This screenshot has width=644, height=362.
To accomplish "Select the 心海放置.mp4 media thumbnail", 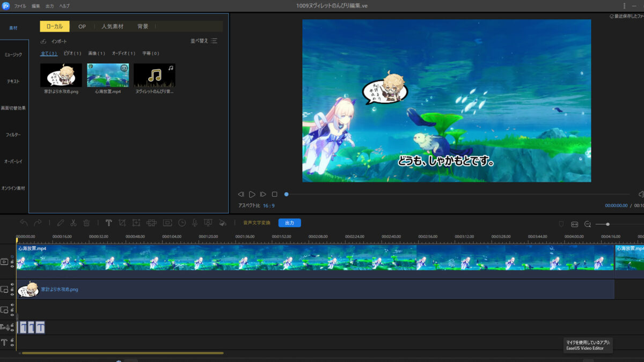I will (108, 75).
